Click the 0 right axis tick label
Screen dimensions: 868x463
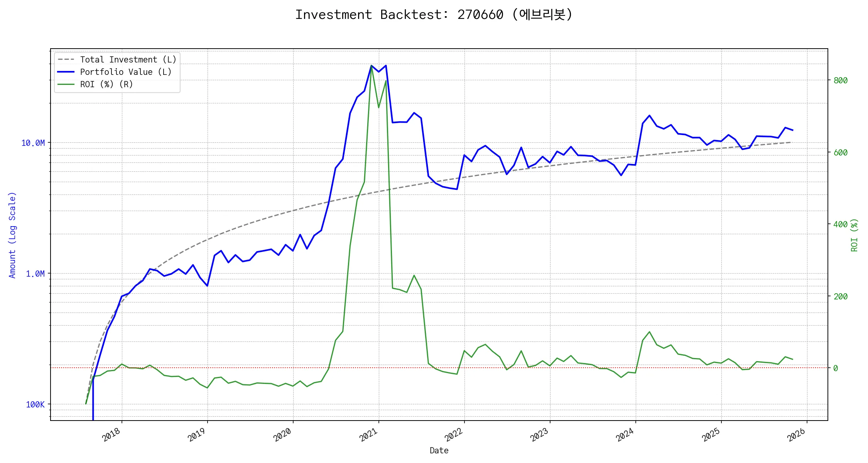tap(836, 368)
